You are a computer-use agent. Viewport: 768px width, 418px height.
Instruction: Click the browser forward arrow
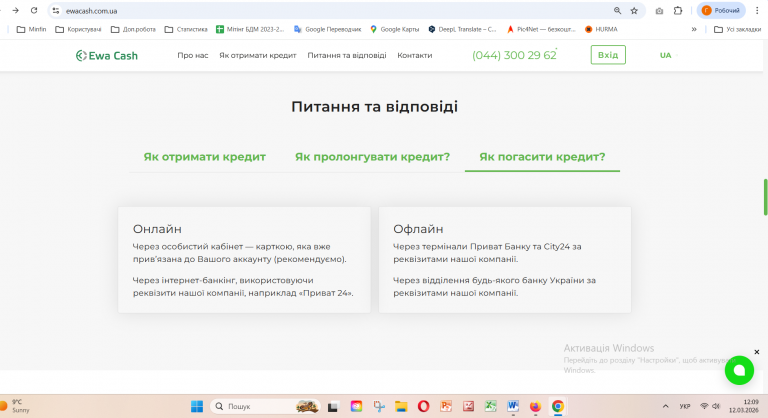point(16,10)
